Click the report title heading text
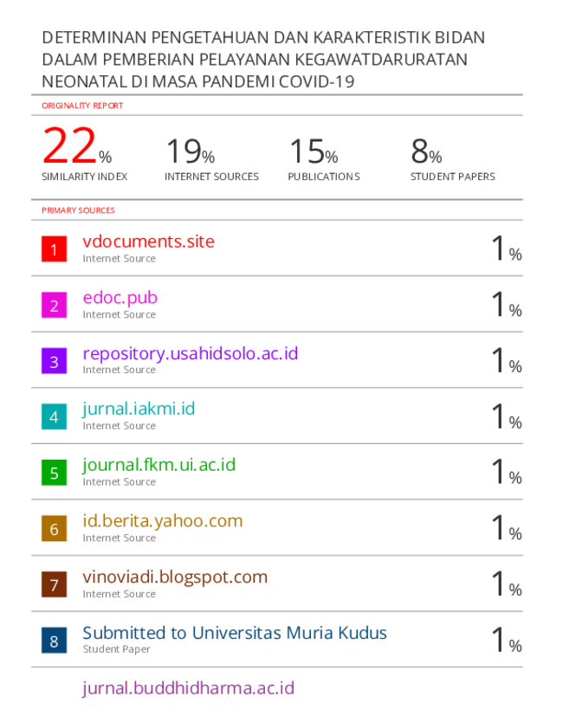The width and height of the screenshot is (563, 728). pyautogui.click(x=263, y=60)
